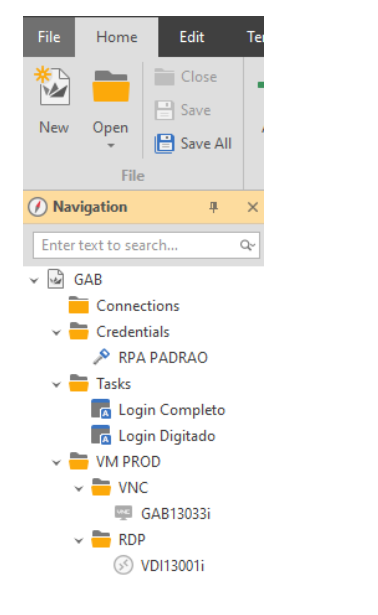Select the Login Completo task icon
The width and height of the screenshot is (378, 615).
[x=101, y=409]
